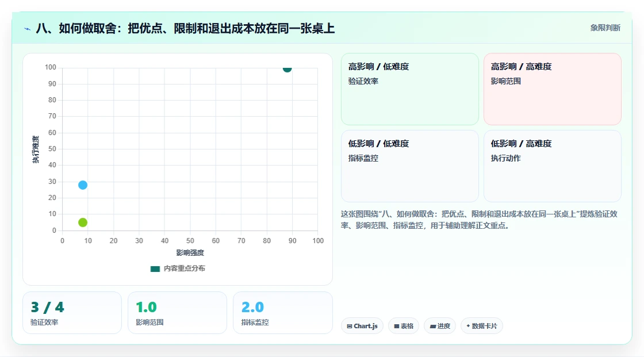Select the 高影响 / 低难度 quadrant card

(410, 89)
